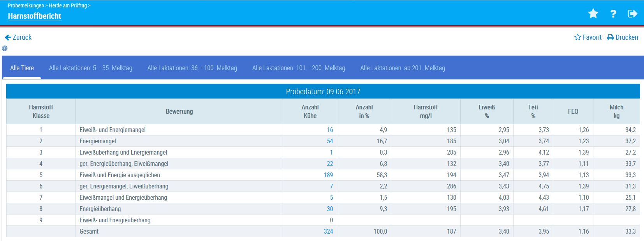644x241 pixels.
Task: Click the Probemelkungen breadcrumb link
Action: point(26,5)
